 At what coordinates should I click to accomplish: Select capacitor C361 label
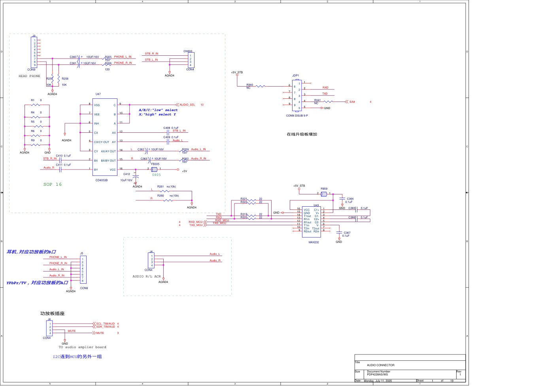coord(73,63)
